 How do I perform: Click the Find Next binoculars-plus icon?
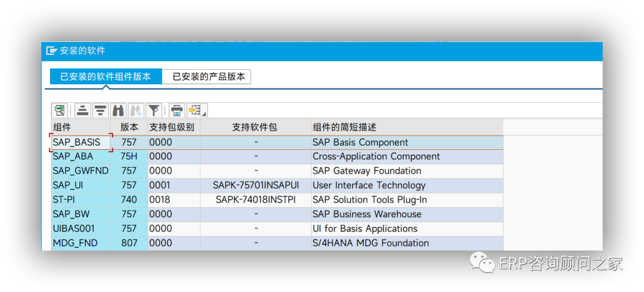click(x=135, y=110)
